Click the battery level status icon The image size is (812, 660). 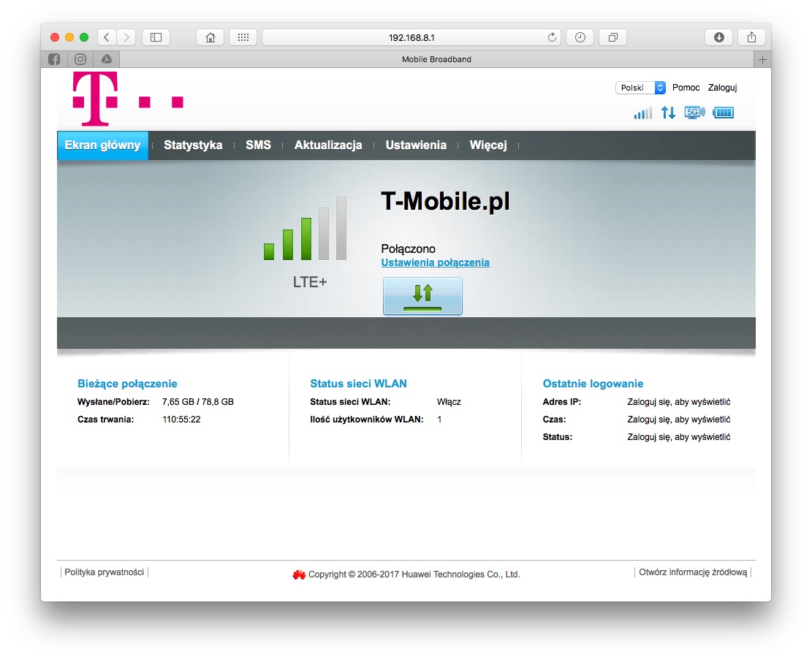pyautogui.click(x=723, y=113)
